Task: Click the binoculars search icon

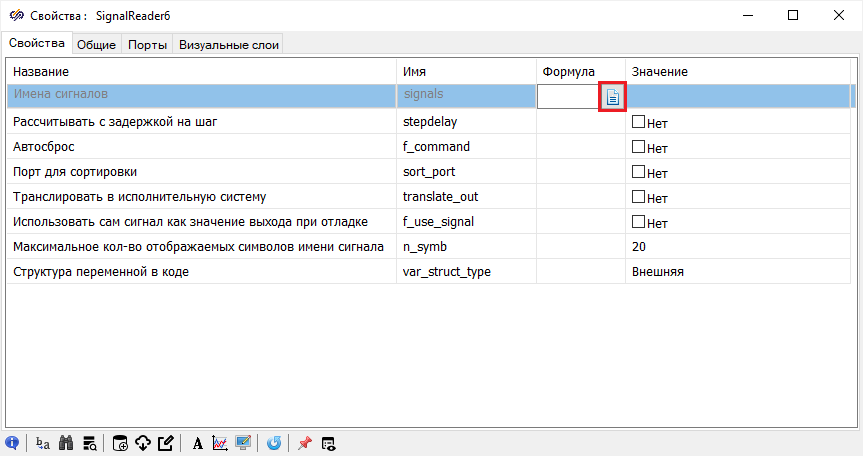Action: [66, 443]
